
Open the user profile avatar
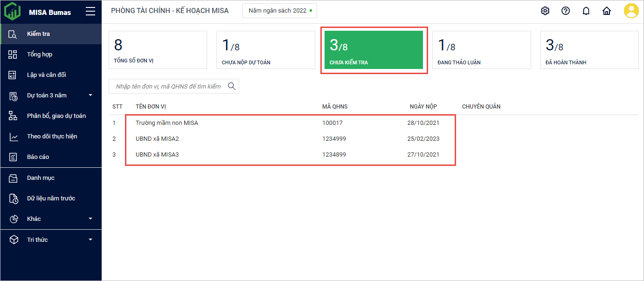(x=631, y=11)
